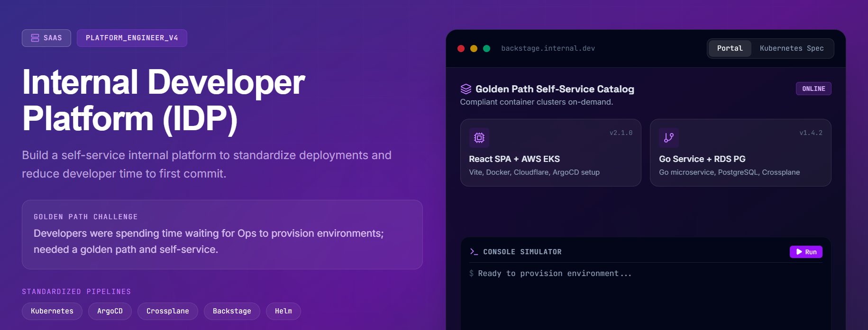Click the 'Build a self-service internal platform' paragraph

(207, 164)
